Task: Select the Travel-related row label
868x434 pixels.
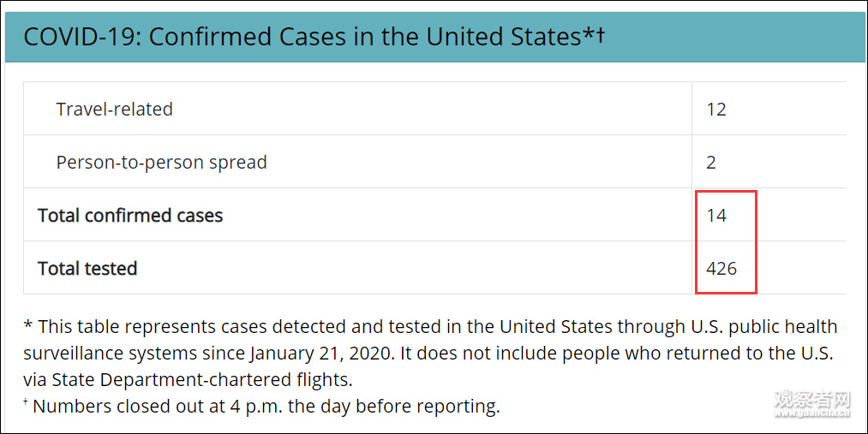Action: click(114, 110)
